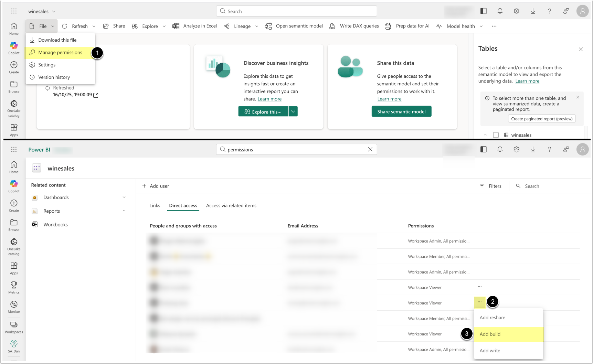Image resolution: width=593 pixels, height=364 pixels.
Task: Choose Add write from the context menu
Action: click(x=508, y=351)
